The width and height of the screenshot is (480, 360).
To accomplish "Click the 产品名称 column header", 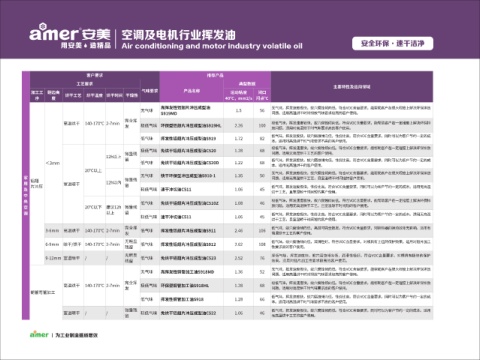I will pos(192,90).
